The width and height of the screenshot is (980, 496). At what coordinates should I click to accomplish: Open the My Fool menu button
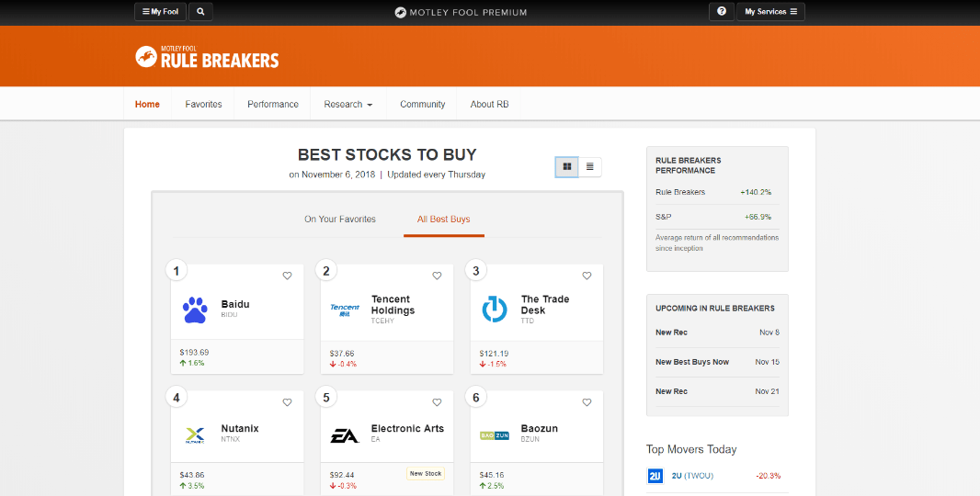tap(160, 12)
